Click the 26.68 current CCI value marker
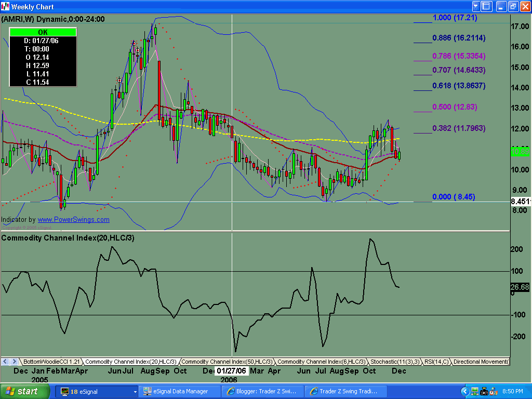 (520, 287)
